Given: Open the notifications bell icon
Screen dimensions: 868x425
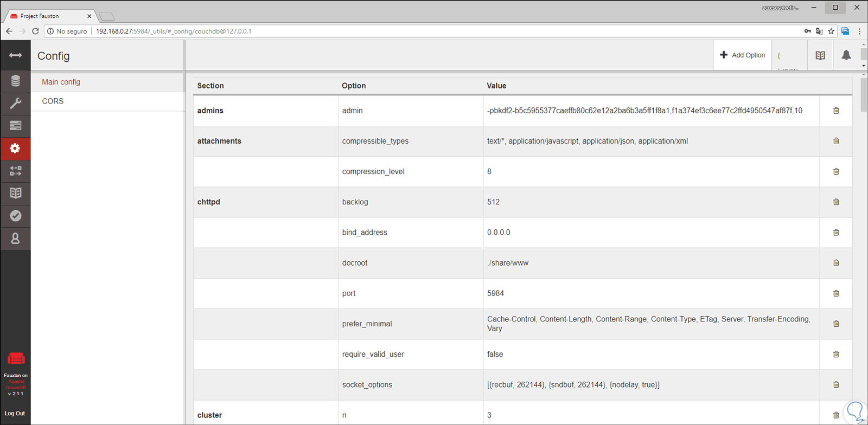Looking at the screenshot, I should click(x=846, y=55).
